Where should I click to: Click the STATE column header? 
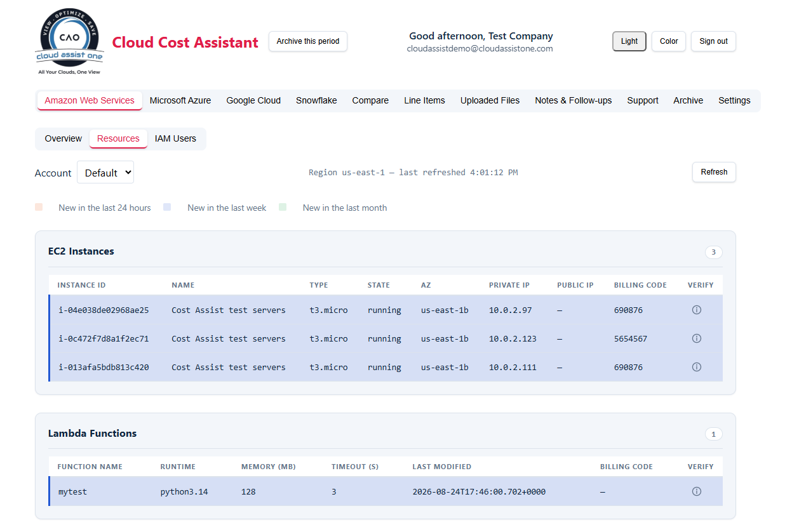click(x=379, y=285)
